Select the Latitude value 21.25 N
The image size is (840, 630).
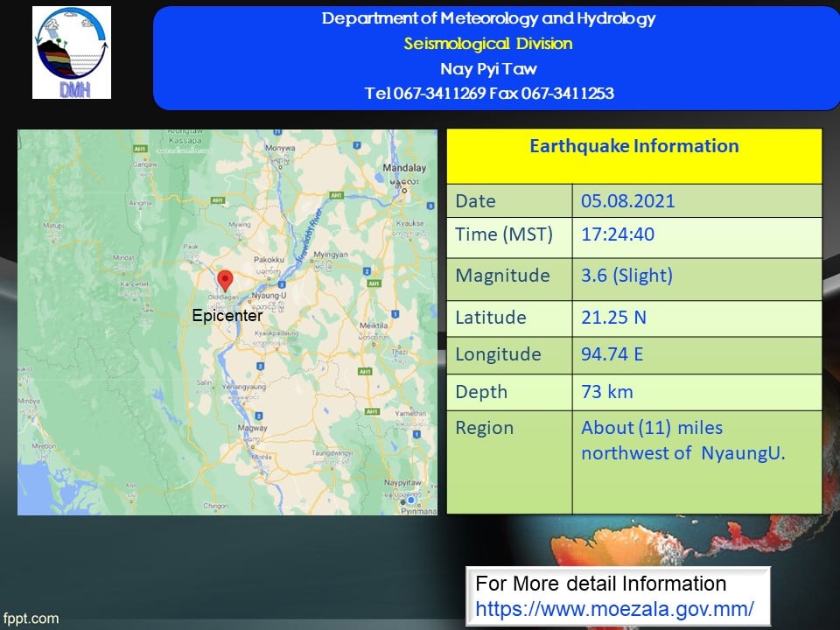(613, 317)
